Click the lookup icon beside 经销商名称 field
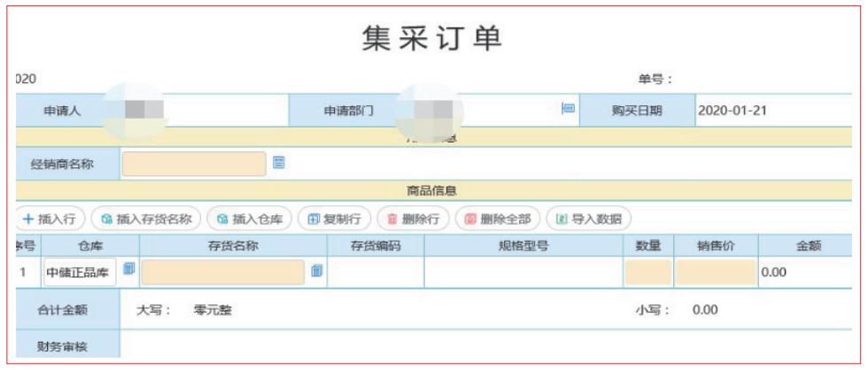Viewport: 868px width, 370px height. 278,162
